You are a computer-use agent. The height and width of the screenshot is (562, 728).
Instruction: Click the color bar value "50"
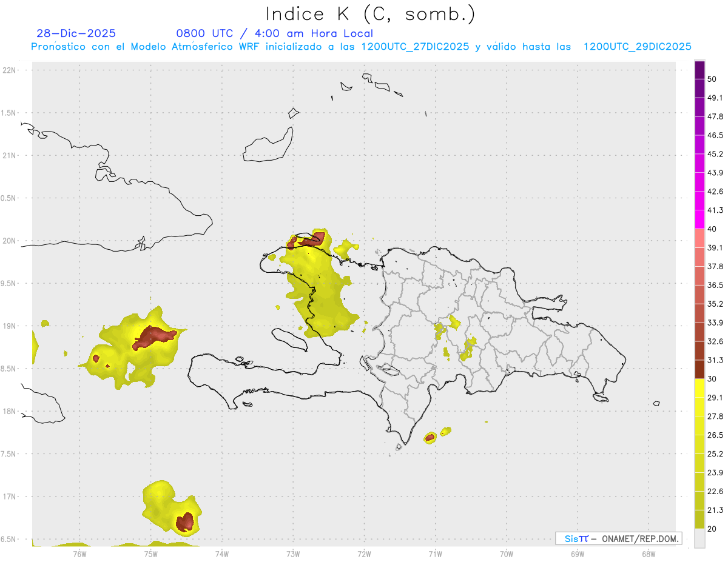713,79
